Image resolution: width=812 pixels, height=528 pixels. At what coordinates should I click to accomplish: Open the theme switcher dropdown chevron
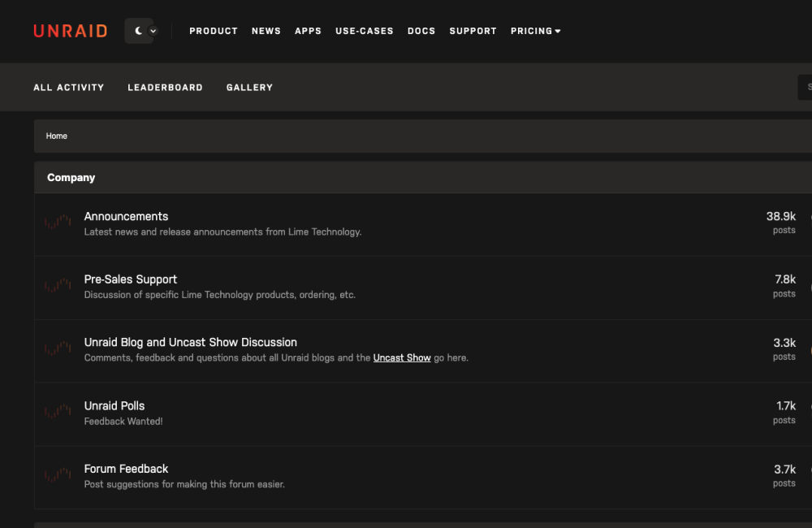pyautogui.click(x=153, y=31)
